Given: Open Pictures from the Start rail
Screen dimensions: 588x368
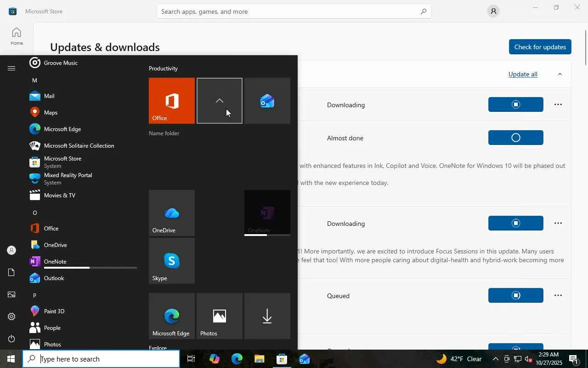Looking at the screenshot, I should coord(11,294).
